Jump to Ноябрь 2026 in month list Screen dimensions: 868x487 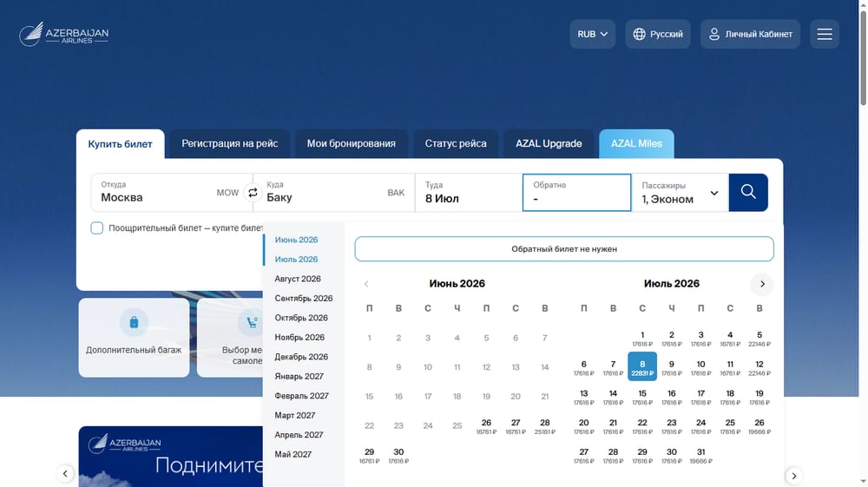click(299, 337)
